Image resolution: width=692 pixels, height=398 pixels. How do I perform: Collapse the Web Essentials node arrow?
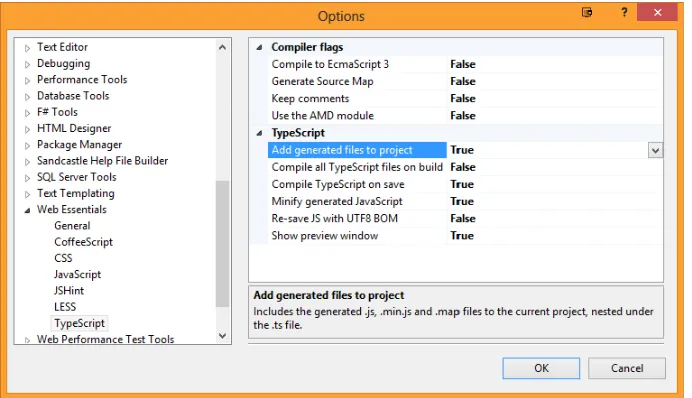(27, 210)
